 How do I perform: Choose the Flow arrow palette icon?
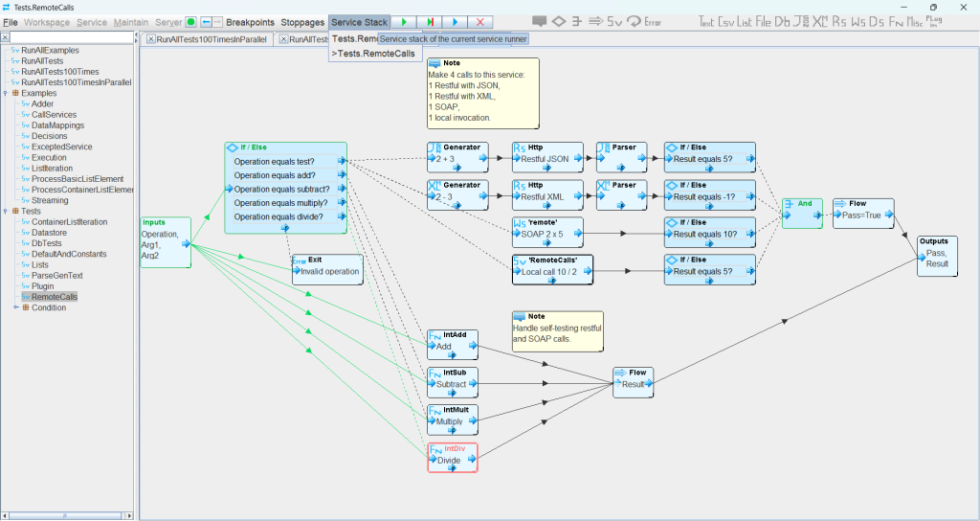(x=595, y=21)
